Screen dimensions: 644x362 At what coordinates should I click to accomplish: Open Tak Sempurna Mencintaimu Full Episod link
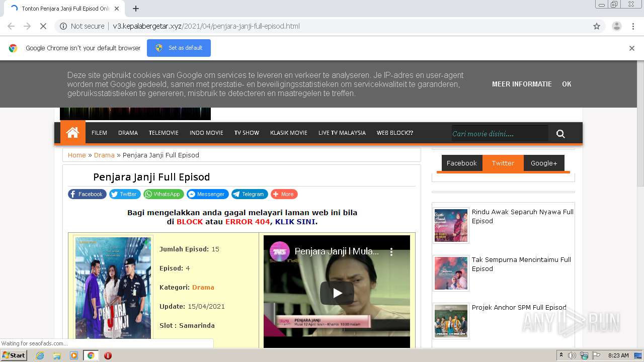(521, 264)
